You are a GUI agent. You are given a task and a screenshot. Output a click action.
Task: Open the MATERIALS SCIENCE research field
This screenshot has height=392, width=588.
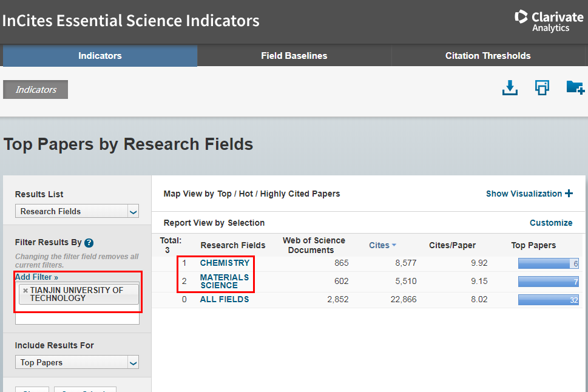click(x=225, y=282)
